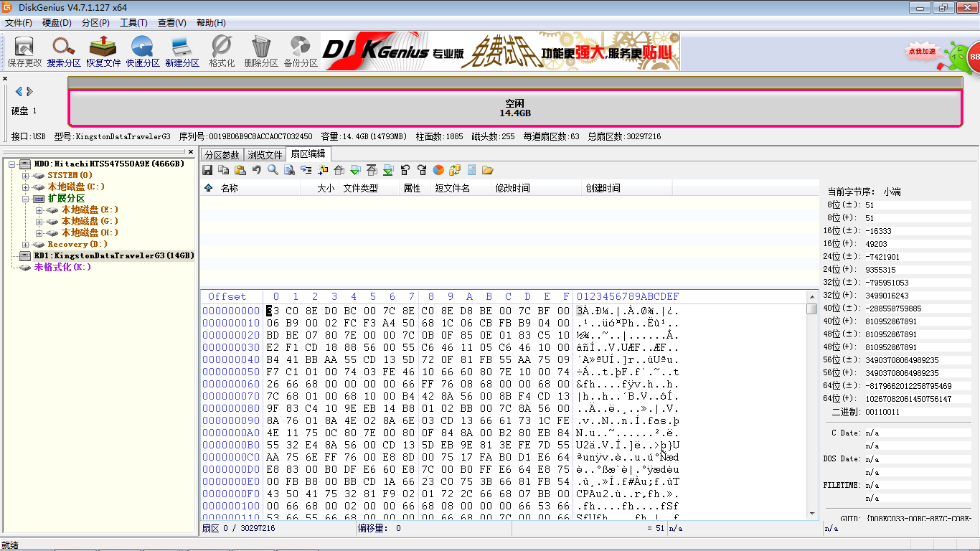Click the 快速分区 (Quick partition) toolbar icon
Image resolution: width=980 pixels, height=551 pixels.
tap(143, 51)
